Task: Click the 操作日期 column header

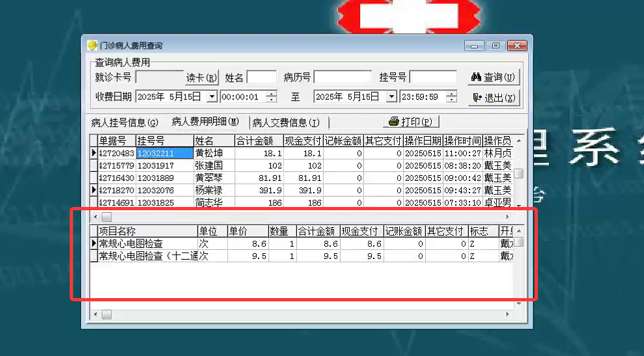Action: coord(423,141)
